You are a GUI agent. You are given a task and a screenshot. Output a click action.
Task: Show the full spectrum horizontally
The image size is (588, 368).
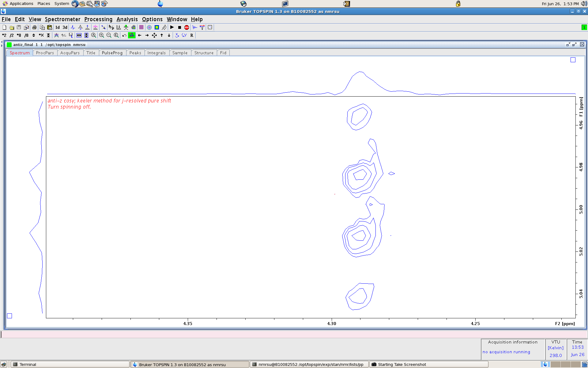pos(79,35)
